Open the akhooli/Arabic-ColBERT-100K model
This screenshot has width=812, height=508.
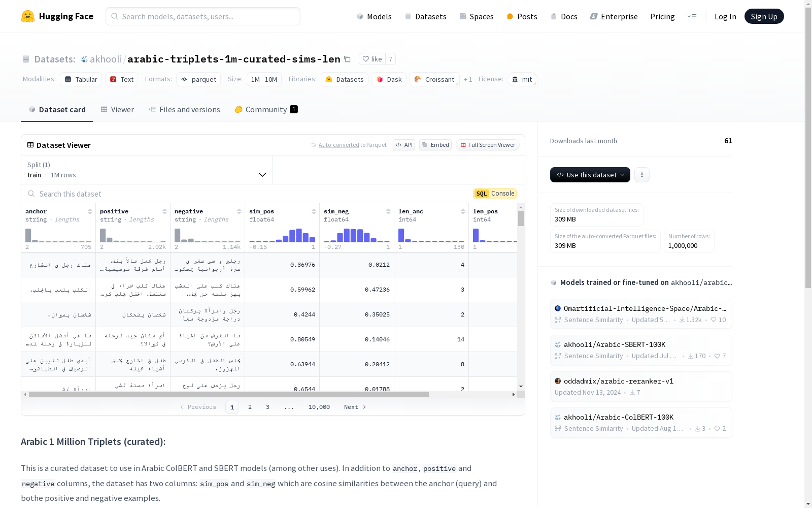coord(641,423)
